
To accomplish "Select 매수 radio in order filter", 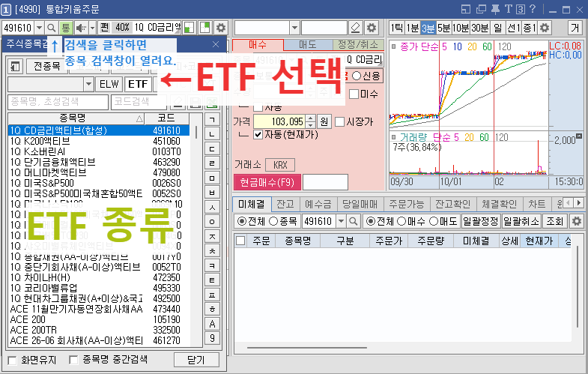I will point(401,221).
